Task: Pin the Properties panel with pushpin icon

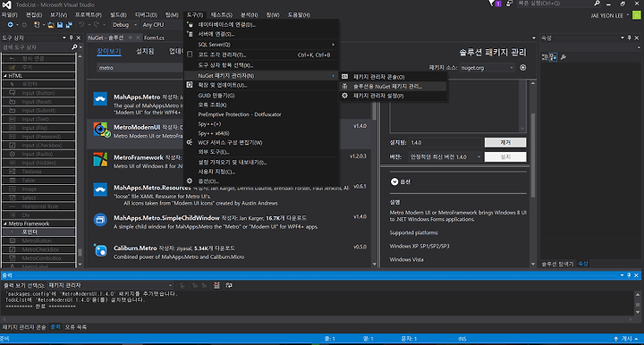Action: click(629, 38)
